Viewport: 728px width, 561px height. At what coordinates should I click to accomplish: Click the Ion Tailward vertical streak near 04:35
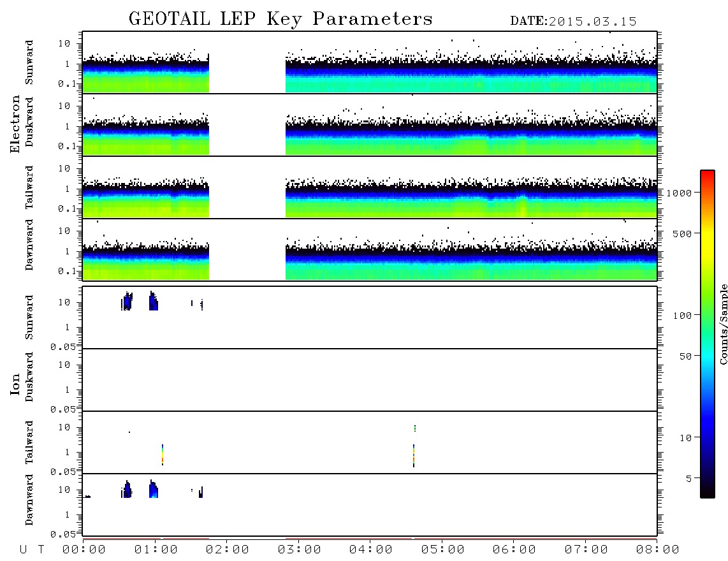pos(413,455)
